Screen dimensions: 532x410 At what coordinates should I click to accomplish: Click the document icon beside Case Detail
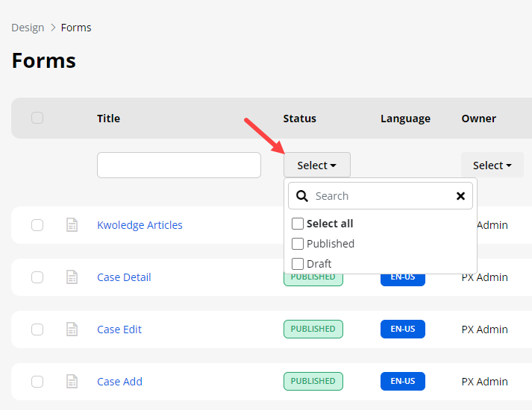pos(72,277)
